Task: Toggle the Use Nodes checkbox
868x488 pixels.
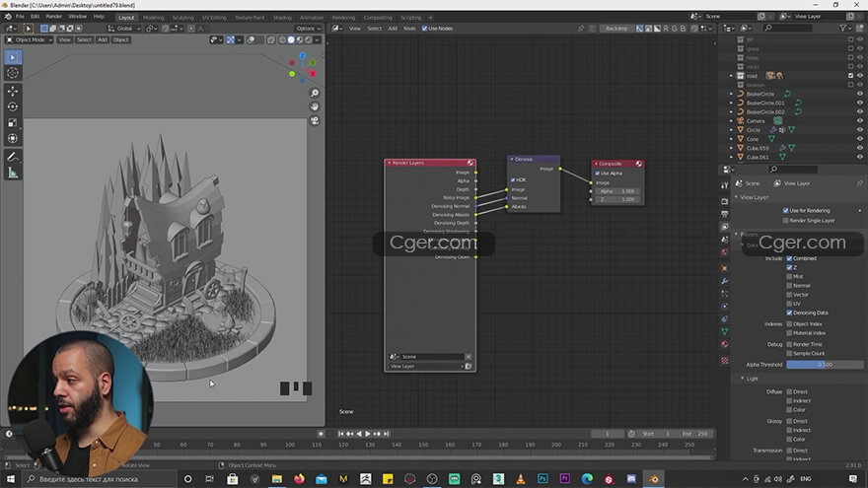Action: (424, 29)
